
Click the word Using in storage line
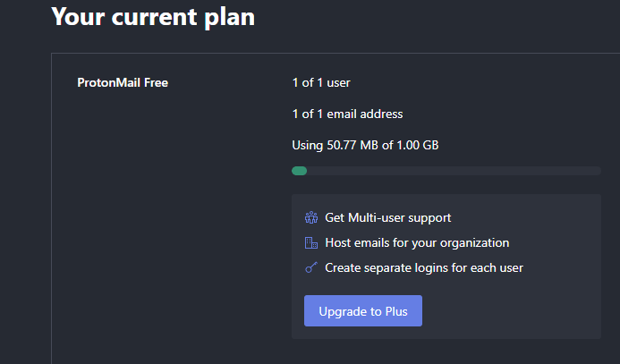pos(307,146)
